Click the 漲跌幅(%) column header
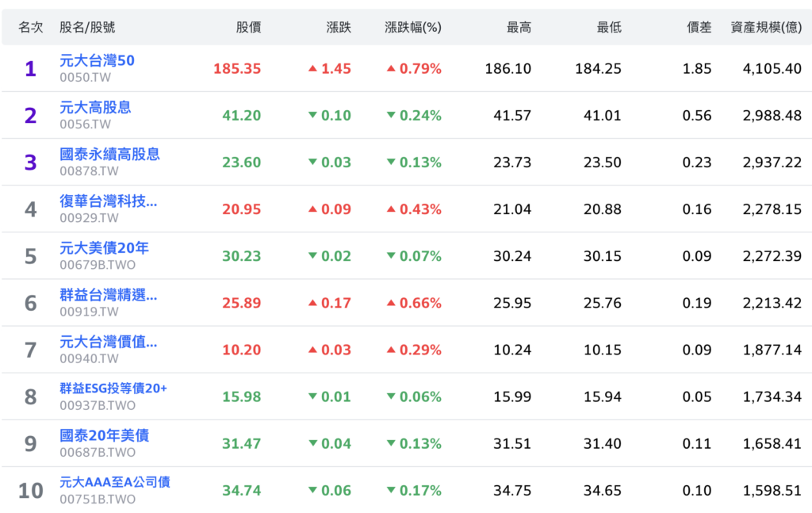The image size is (812, 513). (x=413, y=27)
